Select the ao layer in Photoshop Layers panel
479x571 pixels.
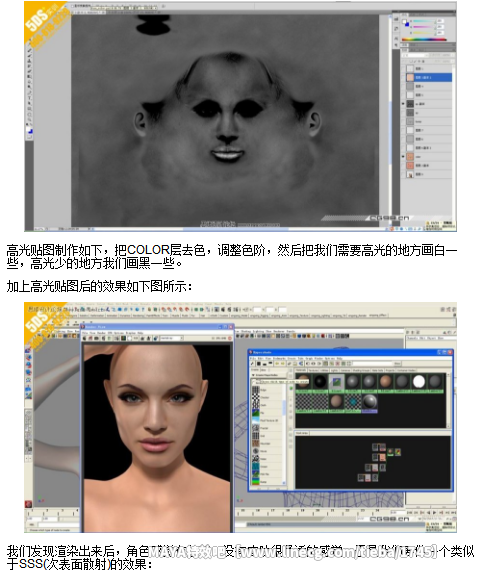(427, 113)
